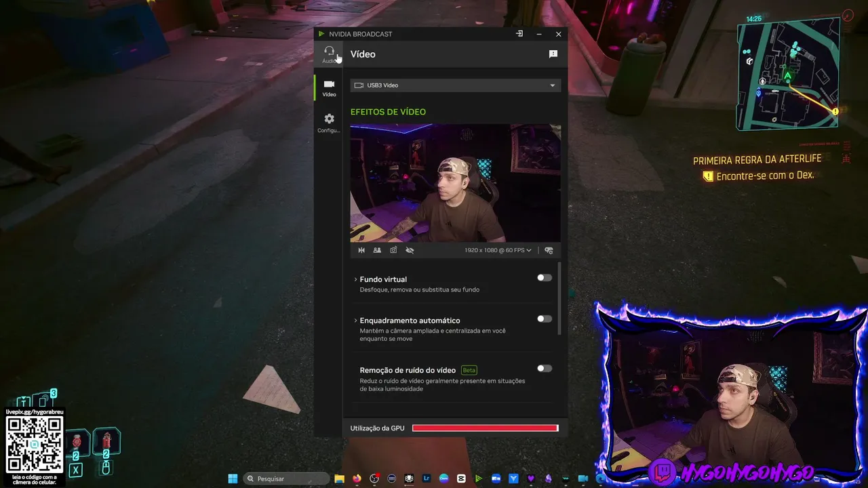Click the feedback icon beside Vídeo title
Viewport: 868px width, 488px height.
[x=553, y=54]
